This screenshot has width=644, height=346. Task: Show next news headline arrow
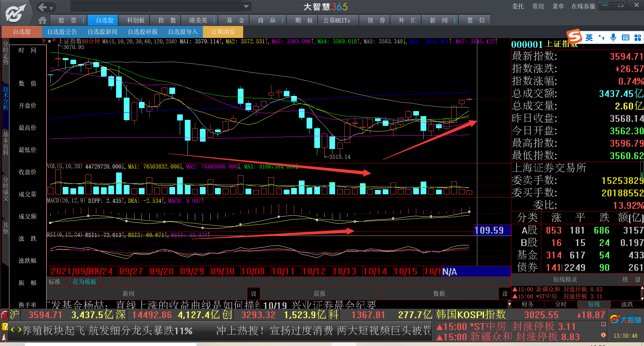[20, 330]
